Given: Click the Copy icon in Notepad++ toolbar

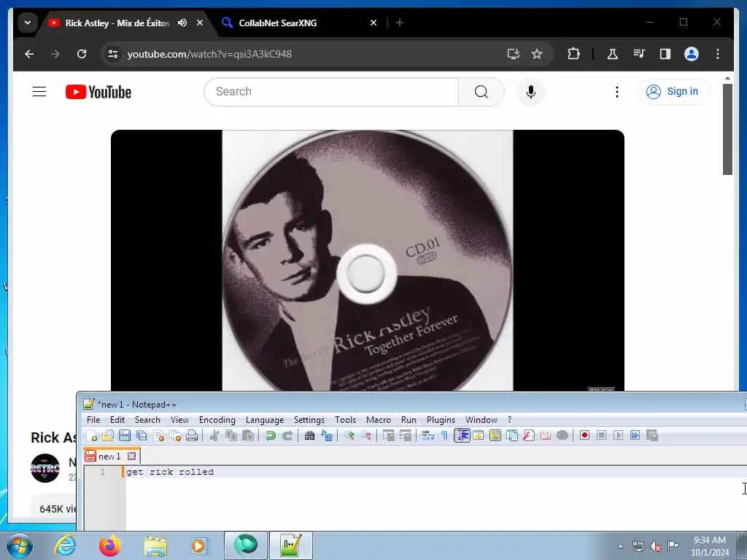Looking at the screenshot, I should (231, 435).
